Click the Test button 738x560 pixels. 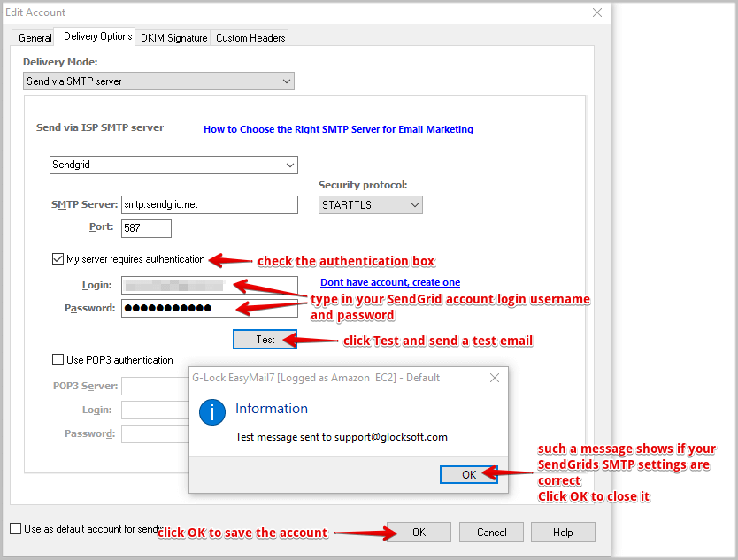click(x=265, y=339)
